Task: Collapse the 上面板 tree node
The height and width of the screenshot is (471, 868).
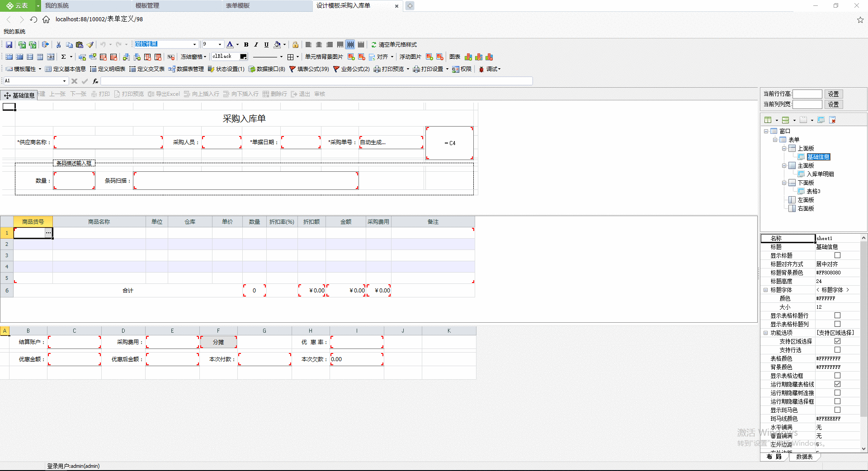Action: (x=784, y=149)
